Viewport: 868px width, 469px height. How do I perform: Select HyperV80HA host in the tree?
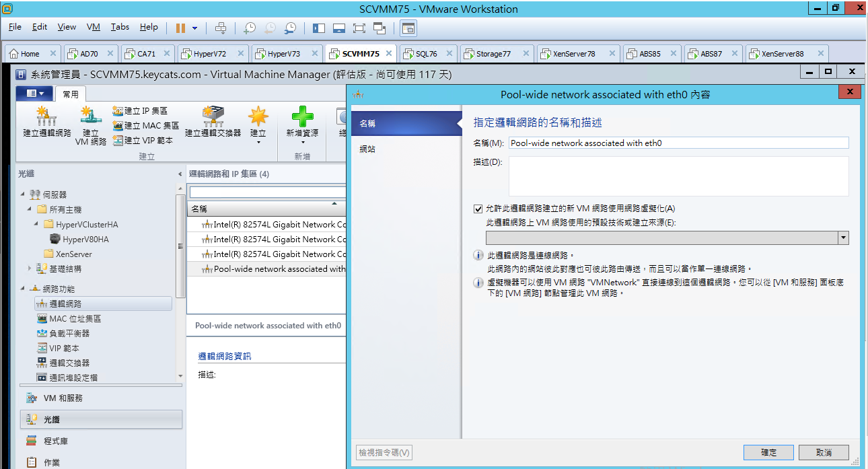79,239
